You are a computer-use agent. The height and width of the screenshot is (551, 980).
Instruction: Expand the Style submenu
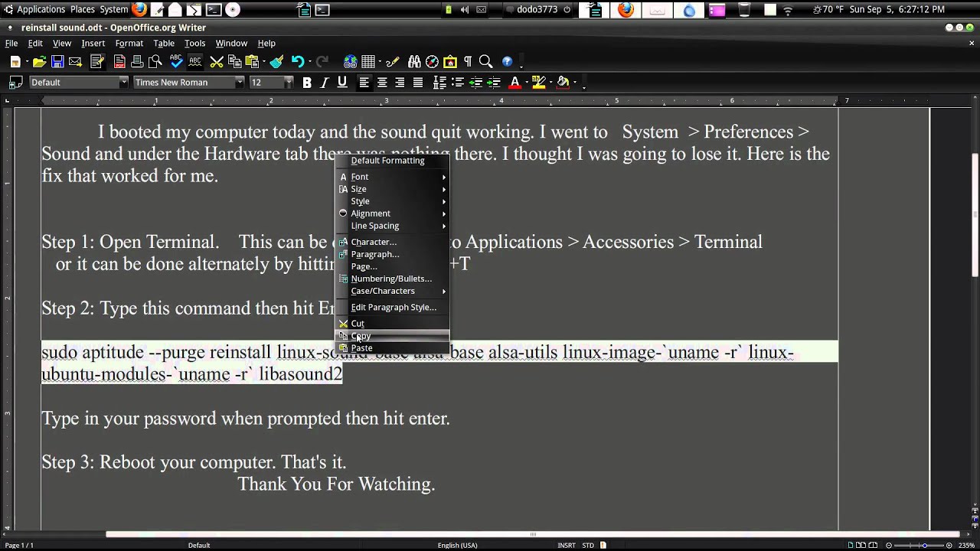393,201
